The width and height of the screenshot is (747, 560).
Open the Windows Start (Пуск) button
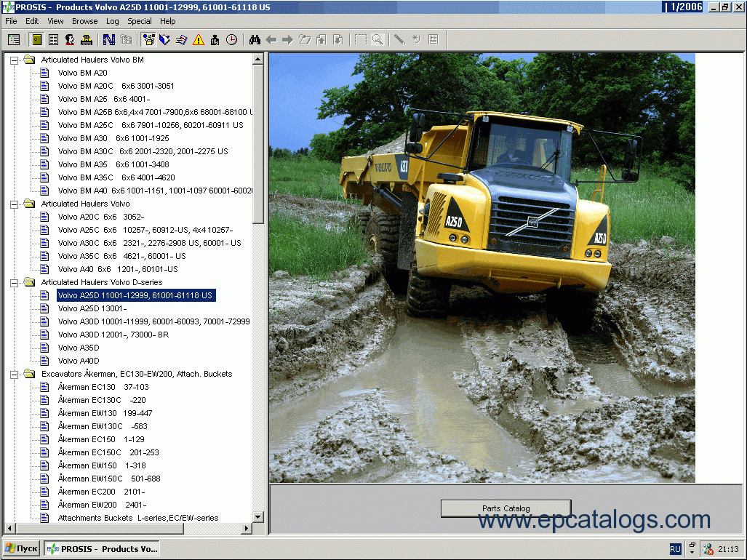click(21, 548)
